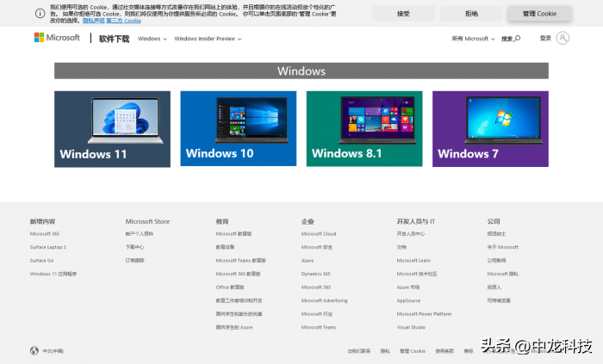Image resolution: width=603 pixels, height=364 pixels.
Task: Open the Visual Studio footer link
Action: tap(411, 328)
